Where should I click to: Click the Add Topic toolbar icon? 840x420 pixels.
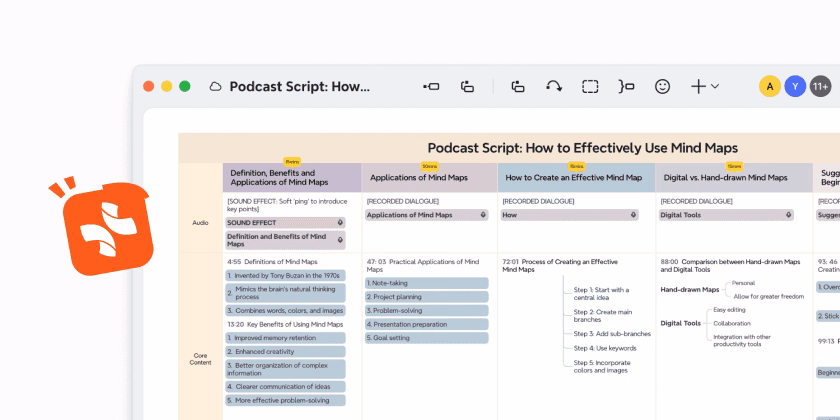click(431, 87)
